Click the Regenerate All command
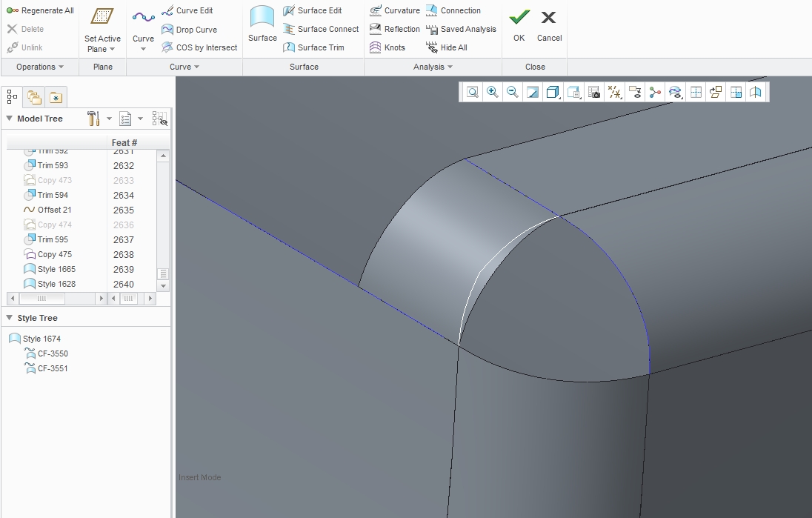The width and height of the screenshot is (812, 518). [x=41, y=10]
